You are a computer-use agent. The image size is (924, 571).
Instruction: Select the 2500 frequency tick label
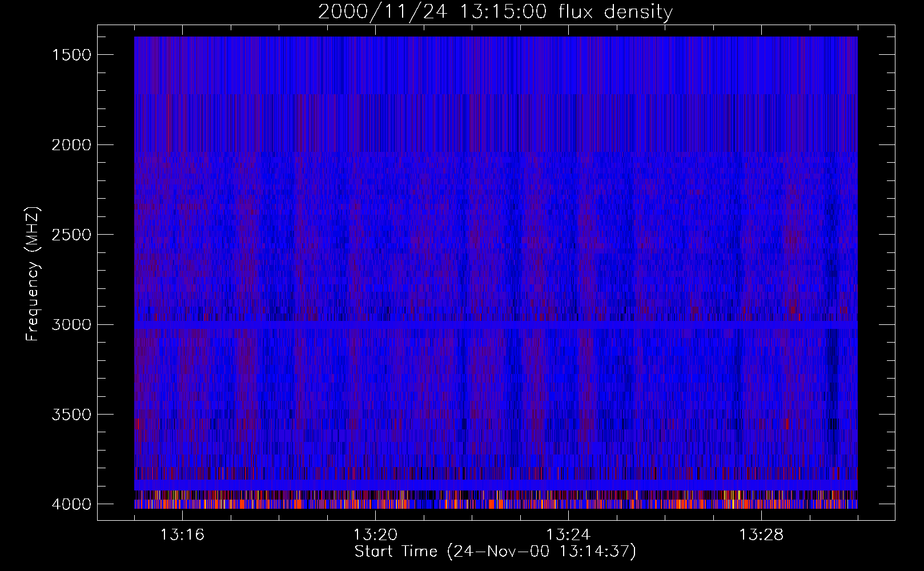pos(71,235)
